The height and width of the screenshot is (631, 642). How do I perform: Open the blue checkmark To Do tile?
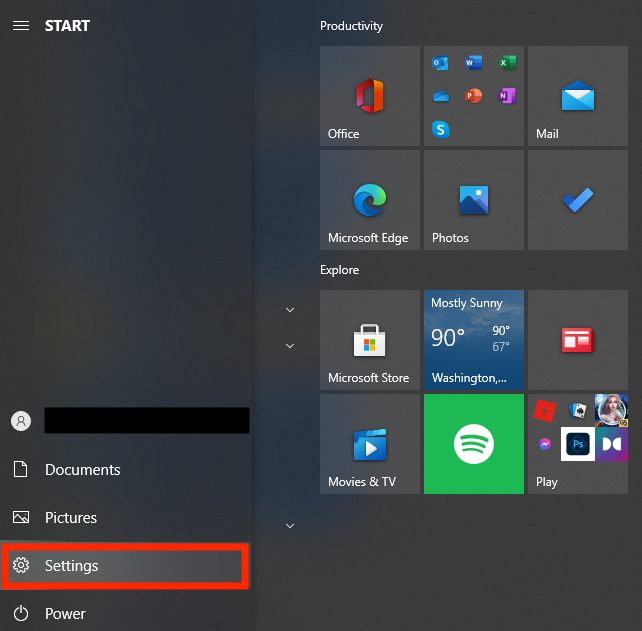pos(577,200)
